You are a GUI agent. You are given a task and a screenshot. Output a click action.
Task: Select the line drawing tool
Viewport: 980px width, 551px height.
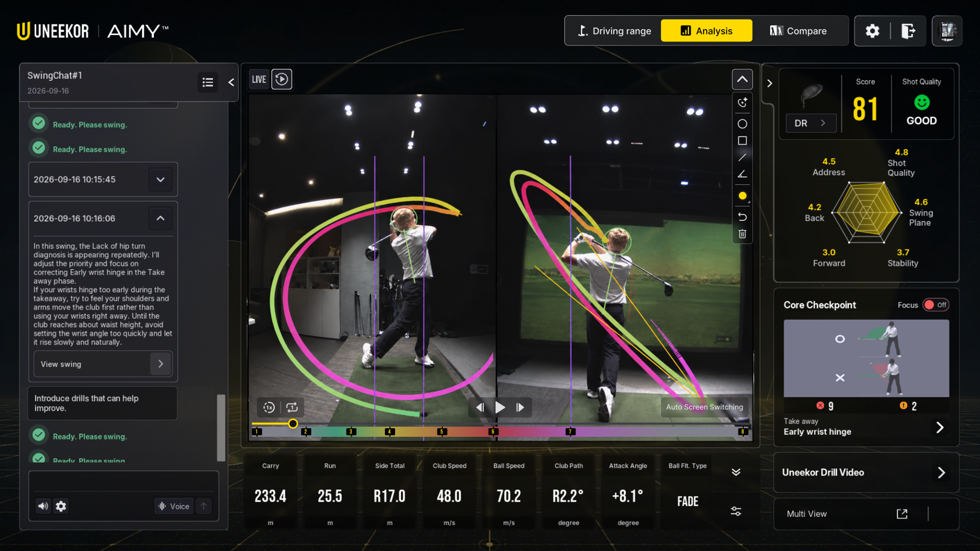pyautogui.click(x=742, y=157)
